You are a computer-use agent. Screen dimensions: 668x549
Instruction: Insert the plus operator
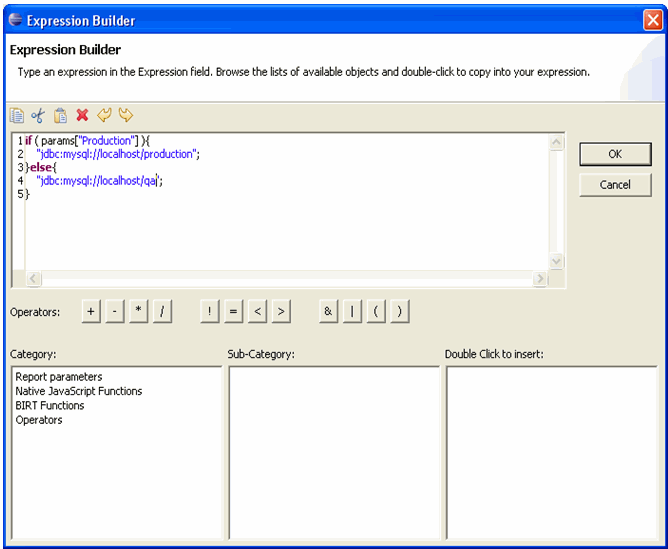point(91,311)
